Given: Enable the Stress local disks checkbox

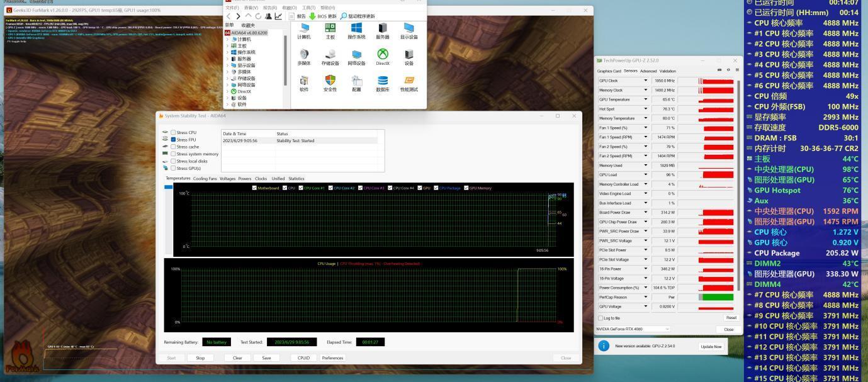Looking at the screenshot, I should tap(173, 161).
